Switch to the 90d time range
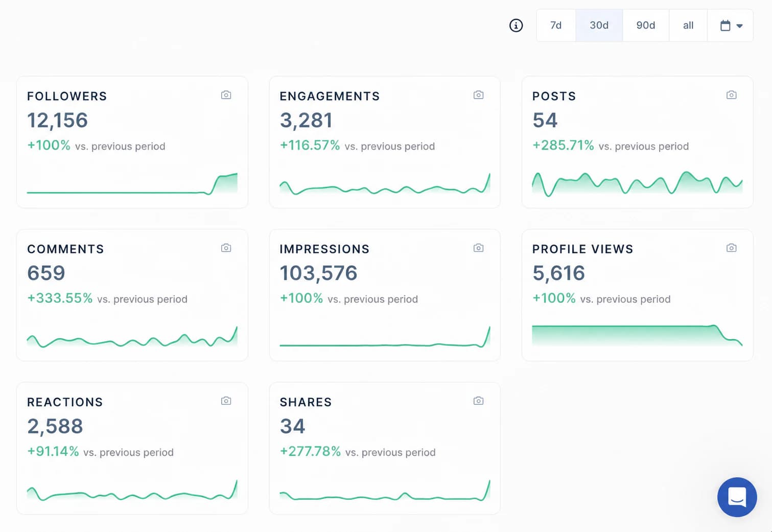The width and height of the screenshot is (772, 532). 646,25
